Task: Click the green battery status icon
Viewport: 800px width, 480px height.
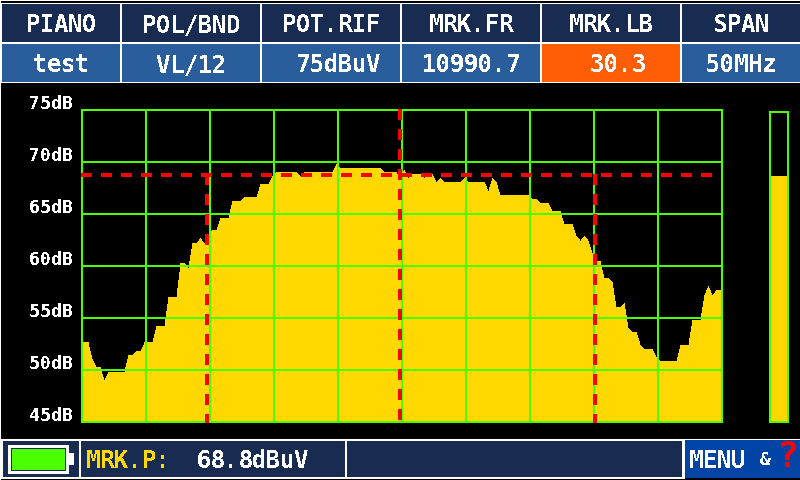Action: coord(40,459)
